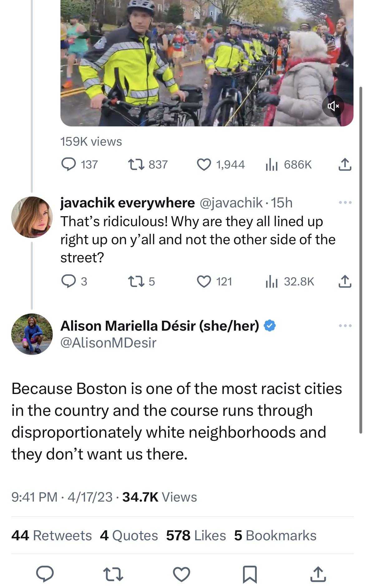Image resolution: width=365 pixels, height=588 pixels.
Task: View analytics for 686K impressions tweet
Action: tap(271, 164)
